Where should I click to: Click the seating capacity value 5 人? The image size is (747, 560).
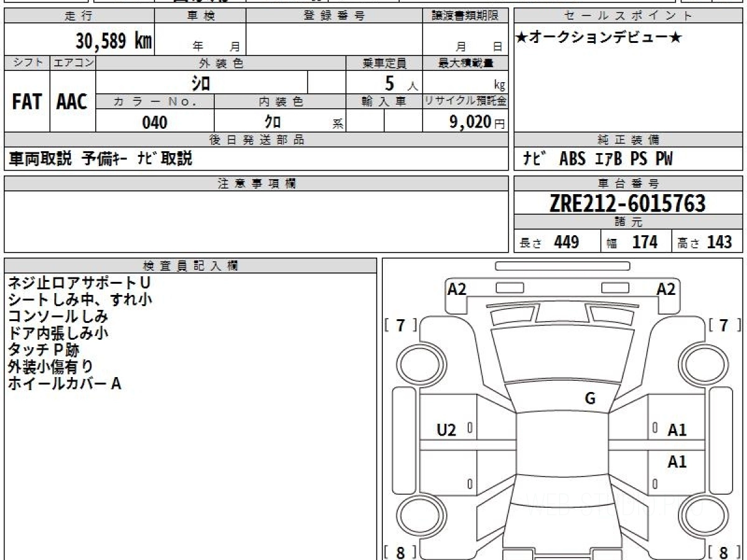[400, 83]
